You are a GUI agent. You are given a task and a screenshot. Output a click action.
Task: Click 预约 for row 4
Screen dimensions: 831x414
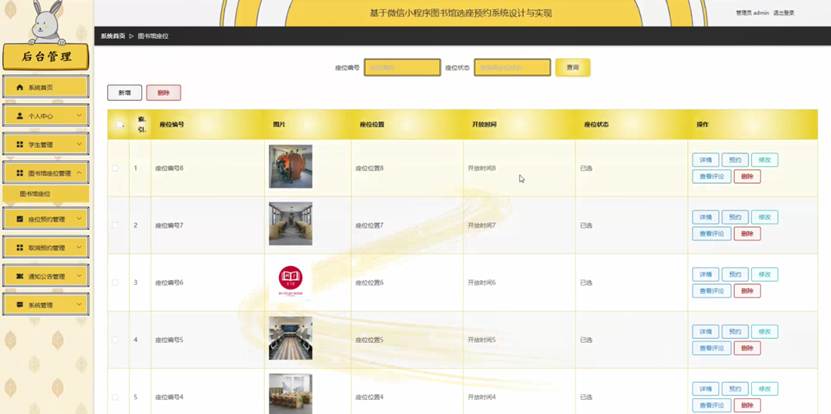pos(735,332)
